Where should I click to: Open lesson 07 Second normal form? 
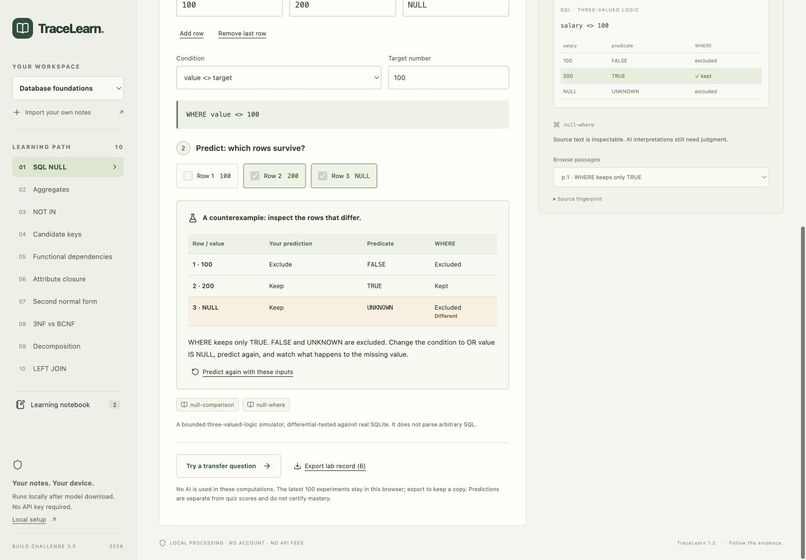68,301
